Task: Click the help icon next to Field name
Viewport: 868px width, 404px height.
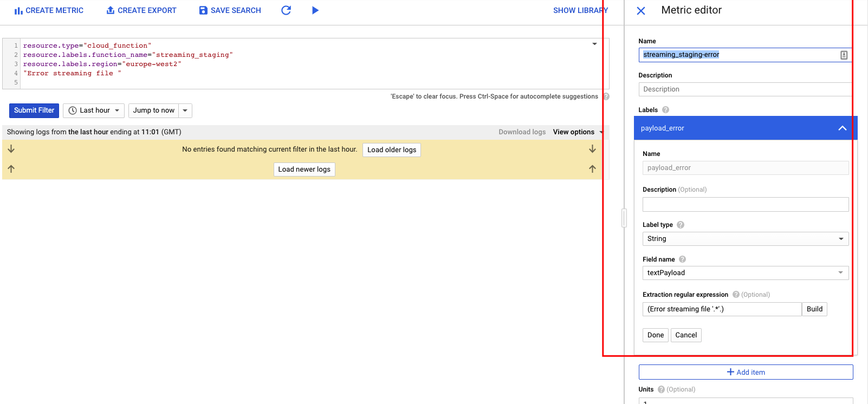Action: [x=682, y=259]
